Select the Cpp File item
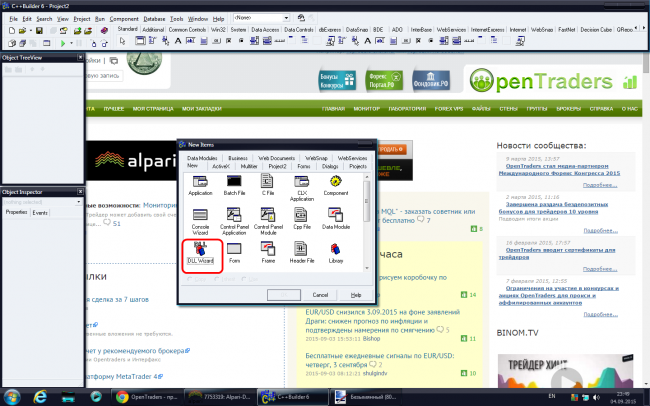650x406 pixels. 303,216
